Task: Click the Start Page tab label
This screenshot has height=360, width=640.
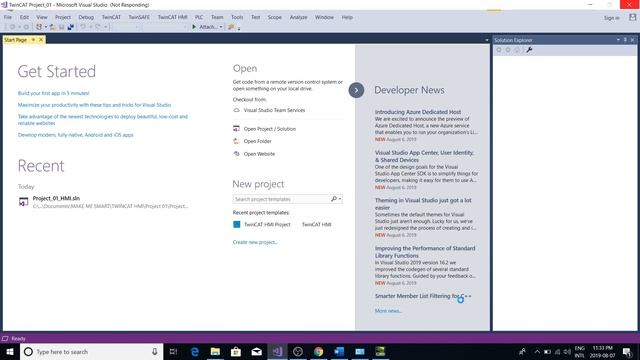Action: pyautogui.click(x=16, y=40)
